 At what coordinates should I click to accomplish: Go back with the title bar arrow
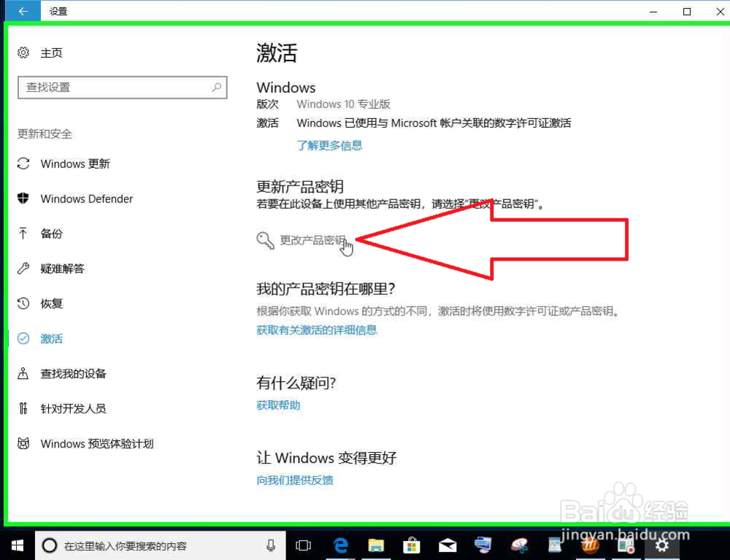(x=23, y=11)
